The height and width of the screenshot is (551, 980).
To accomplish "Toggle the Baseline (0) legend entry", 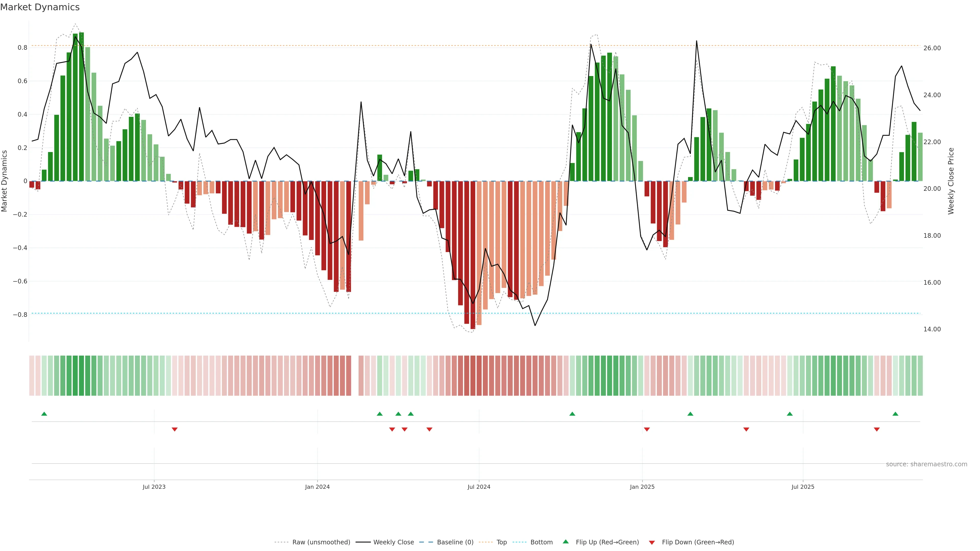I will [x=455, y=542].
